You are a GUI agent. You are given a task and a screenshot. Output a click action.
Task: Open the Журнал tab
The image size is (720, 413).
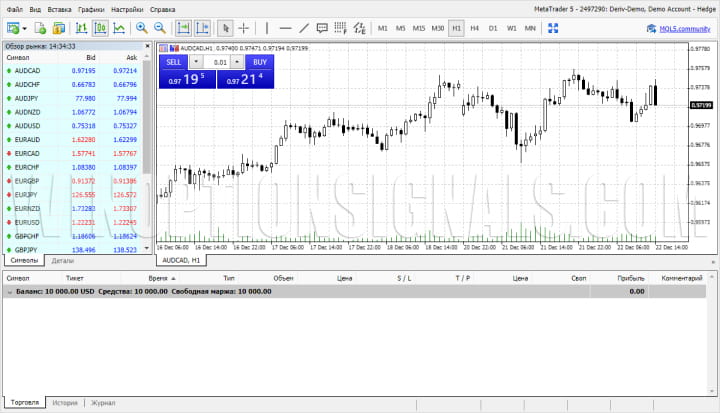[x=103, y=403]
